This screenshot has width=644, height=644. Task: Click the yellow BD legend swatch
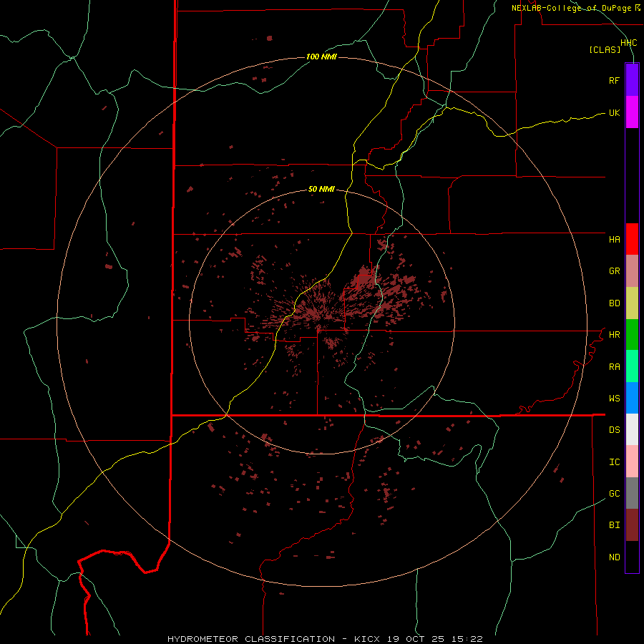point(632,303)
